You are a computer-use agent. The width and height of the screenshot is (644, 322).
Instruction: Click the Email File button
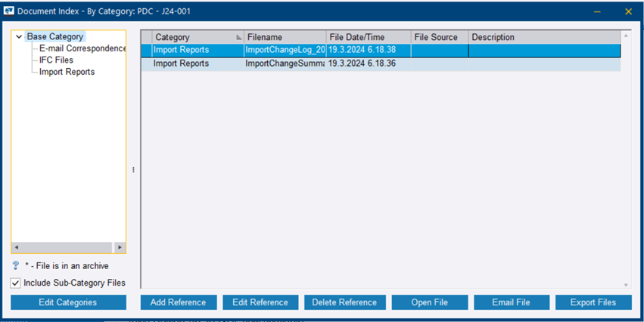511,302
